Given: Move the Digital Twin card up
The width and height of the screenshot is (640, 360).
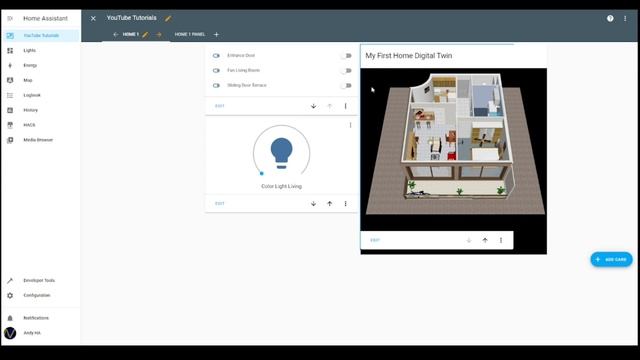Looking at the screenshot, I should pyautogui.click(x=485, y=240).
